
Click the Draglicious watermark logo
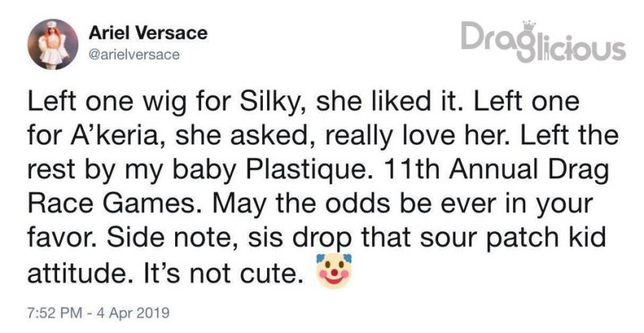(x=543, y=42)
